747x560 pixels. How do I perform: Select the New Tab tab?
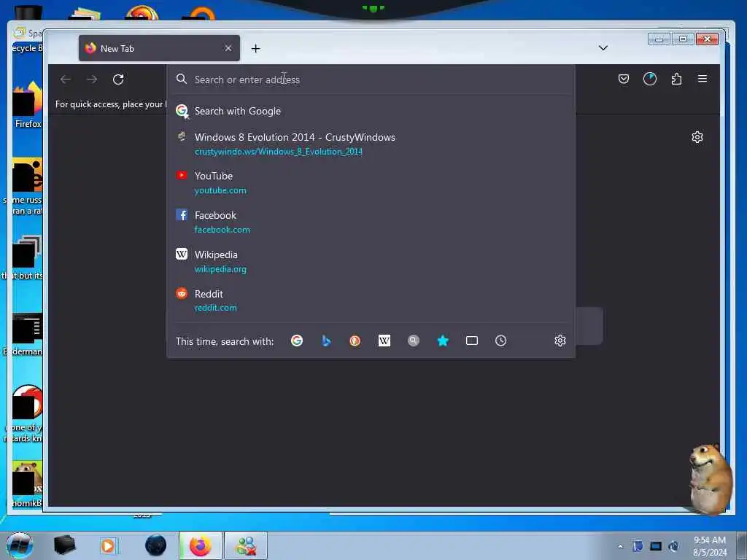pos(159,48)
